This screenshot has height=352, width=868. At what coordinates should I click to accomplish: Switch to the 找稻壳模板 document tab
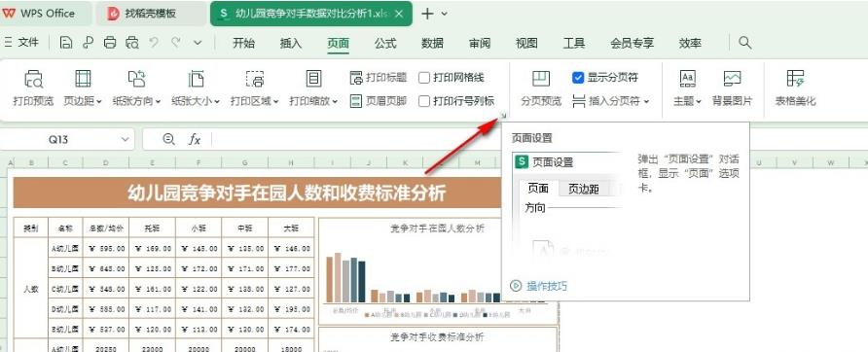(x=150, y=14)
